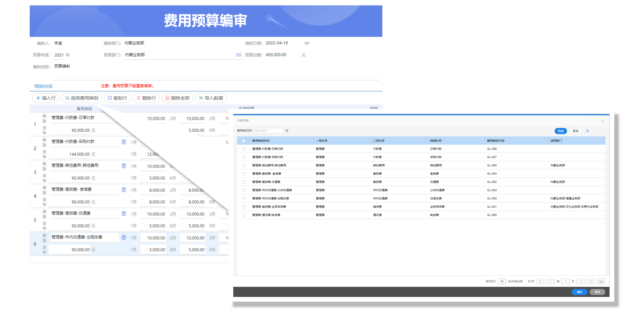
Task: Open the department picker icon beside 预算部门
Action: 239,55
